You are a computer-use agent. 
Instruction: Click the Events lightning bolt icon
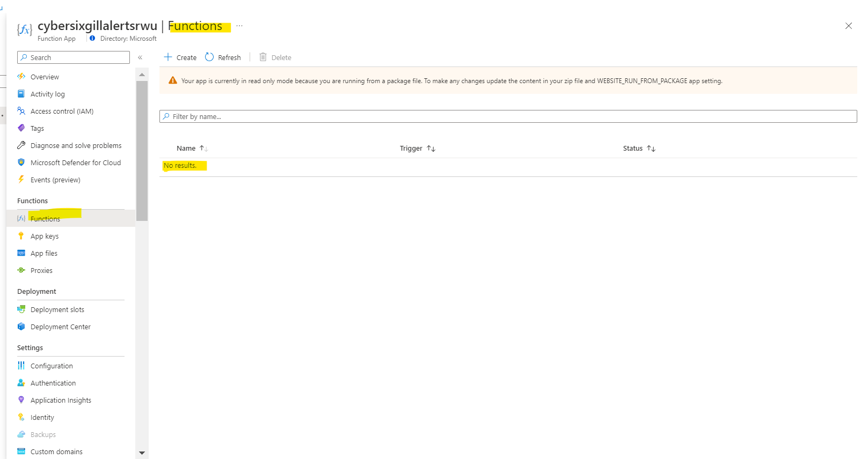coord(21,180)
